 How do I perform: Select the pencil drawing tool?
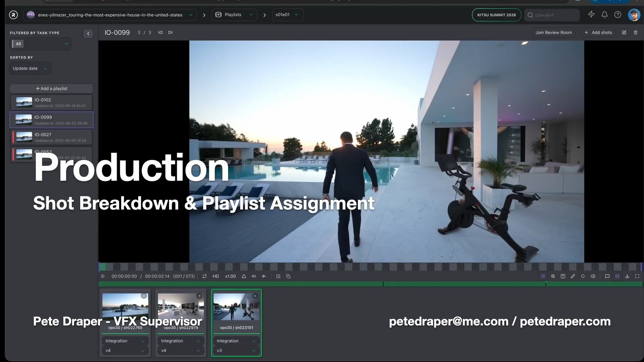(x=573, y=276)
